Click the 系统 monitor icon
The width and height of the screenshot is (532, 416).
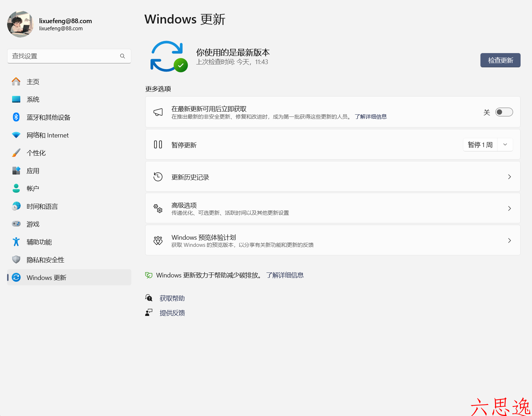16,99
